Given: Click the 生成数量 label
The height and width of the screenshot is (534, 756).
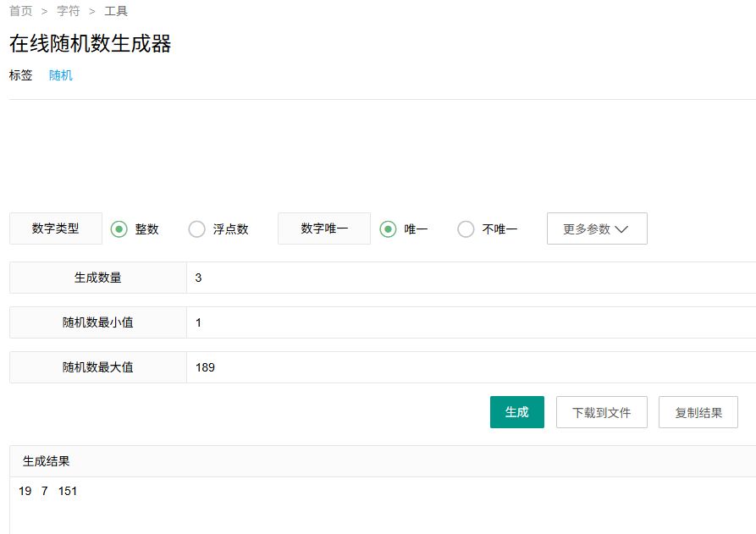Looking at the screenshot, I should [98, 278].
